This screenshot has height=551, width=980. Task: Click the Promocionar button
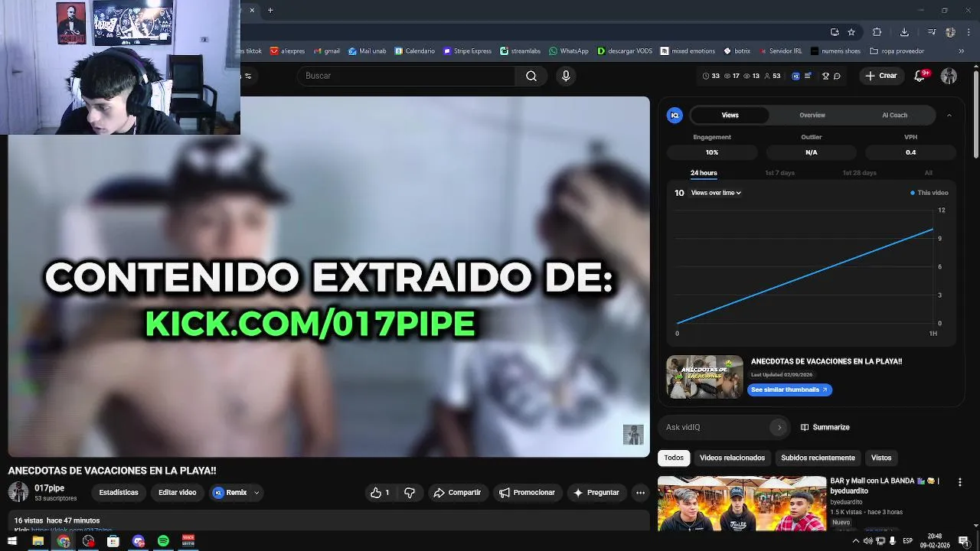coord(527,493)
